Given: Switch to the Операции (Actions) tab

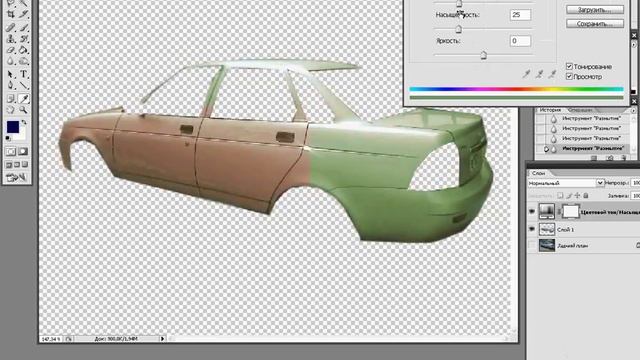Looking at the screenshot, I should 580,110.
